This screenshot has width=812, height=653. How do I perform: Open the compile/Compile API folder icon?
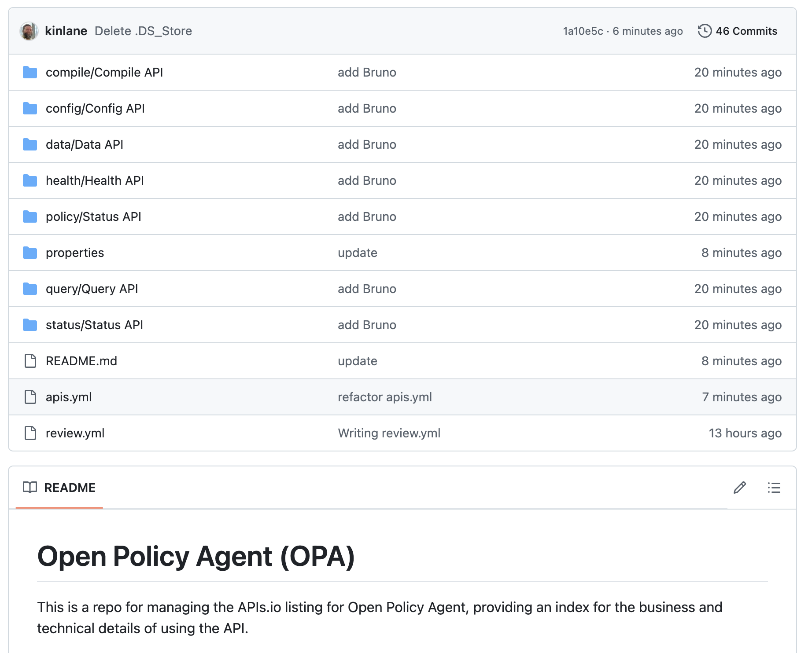[x=30, y=72]
